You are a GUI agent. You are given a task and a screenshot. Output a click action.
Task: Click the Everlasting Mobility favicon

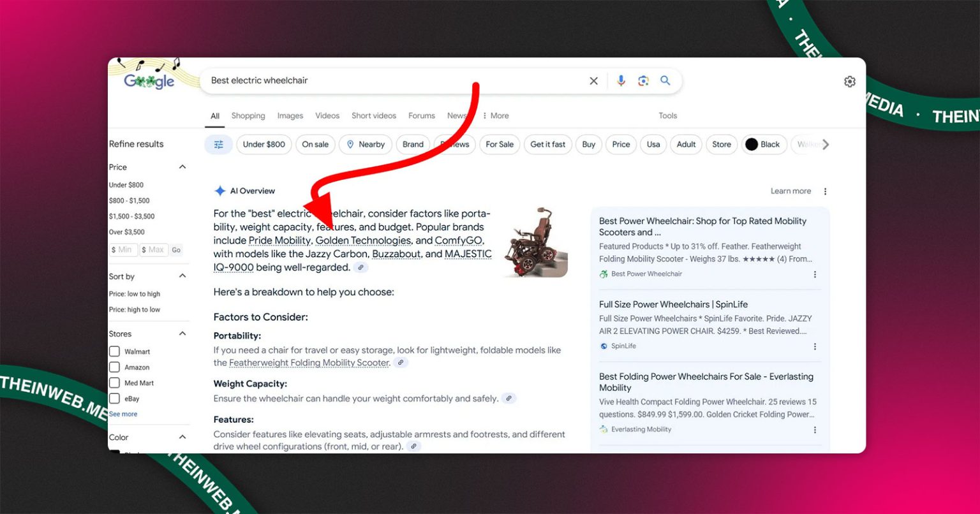(604, 429)
